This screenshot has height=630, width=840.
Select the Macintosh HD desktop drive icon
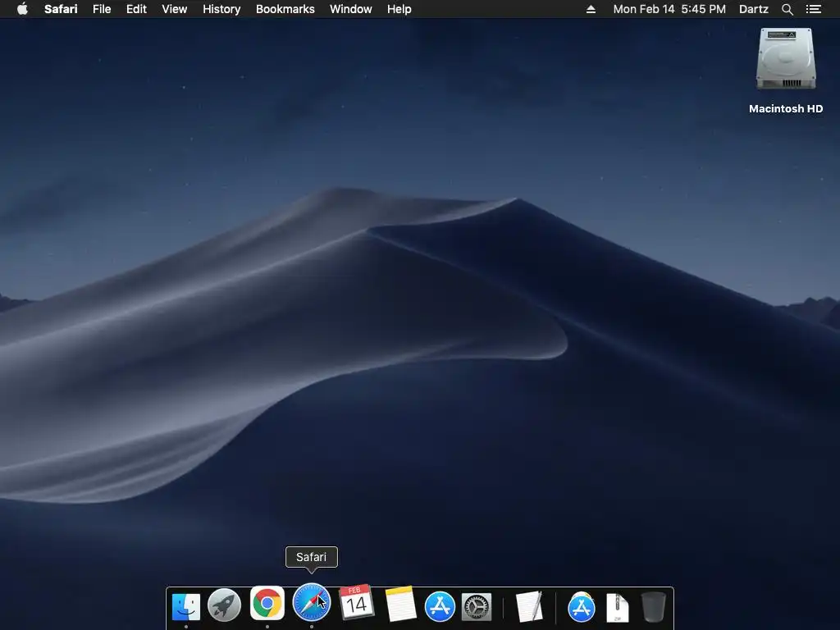(785, 58)
